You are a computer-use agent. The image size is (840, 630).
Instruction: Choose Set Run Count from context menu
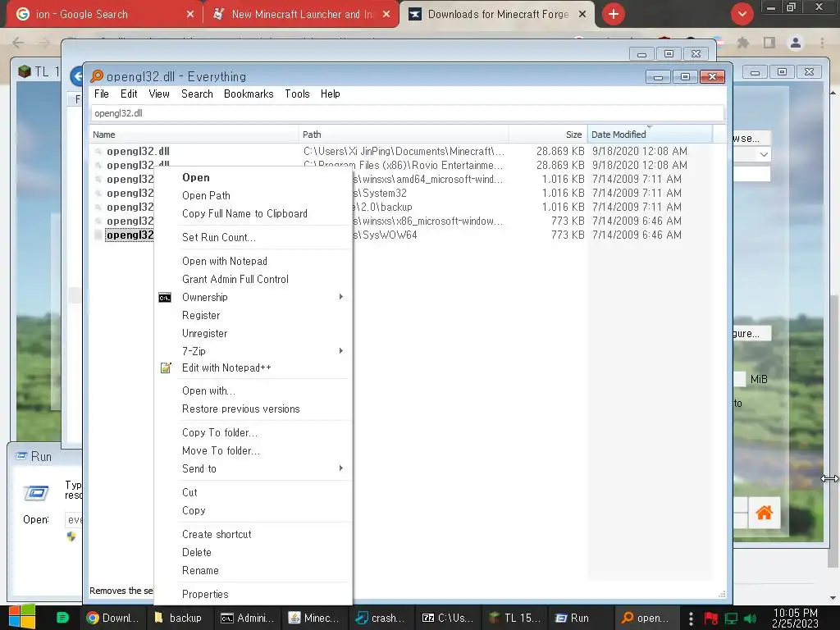click(218, 237)
